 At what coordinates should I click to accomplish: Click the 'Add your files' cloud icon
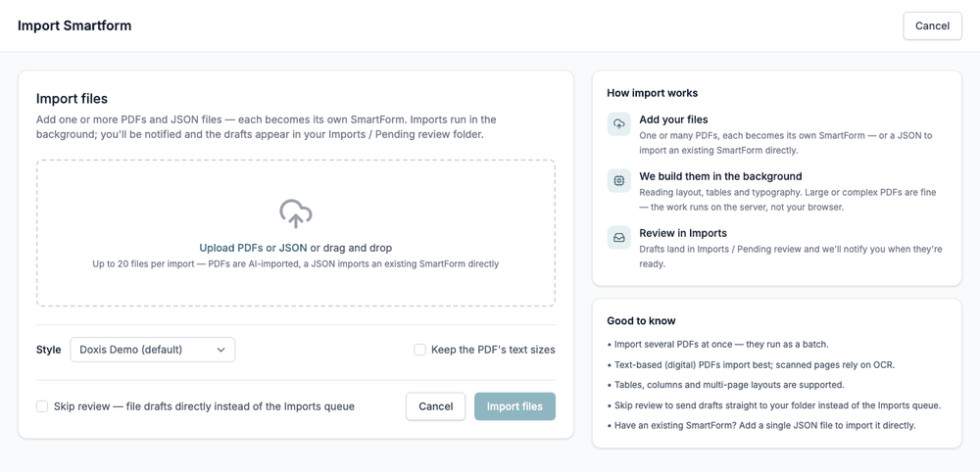618,124
